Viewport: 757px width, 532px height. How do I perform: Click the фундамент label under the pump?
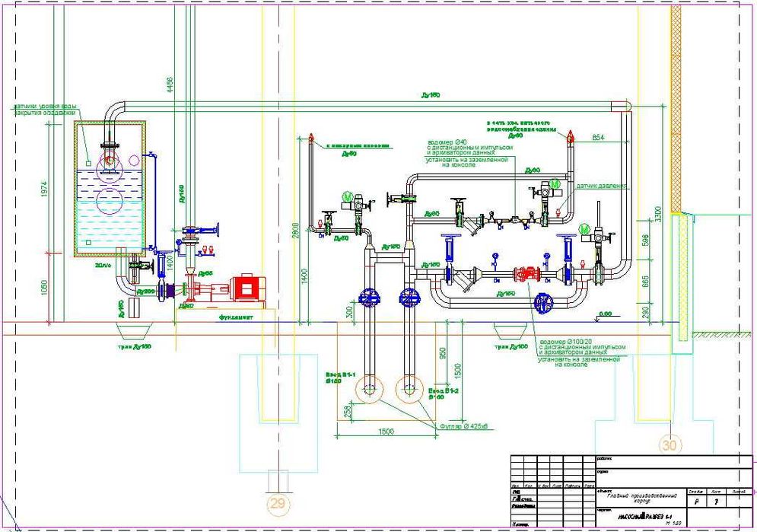click(x=235, y=317)
